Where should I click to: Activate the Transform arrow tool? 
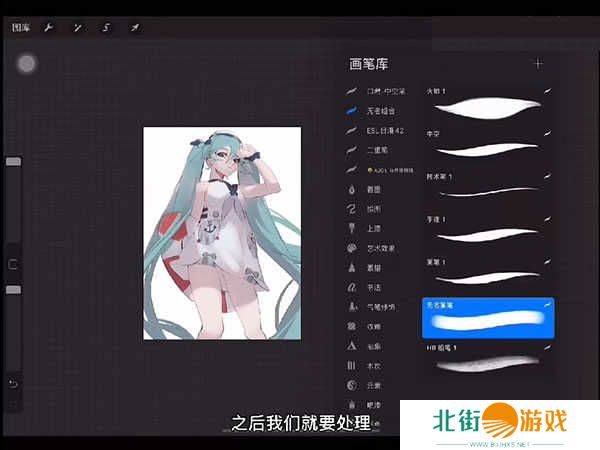(134, 28)
